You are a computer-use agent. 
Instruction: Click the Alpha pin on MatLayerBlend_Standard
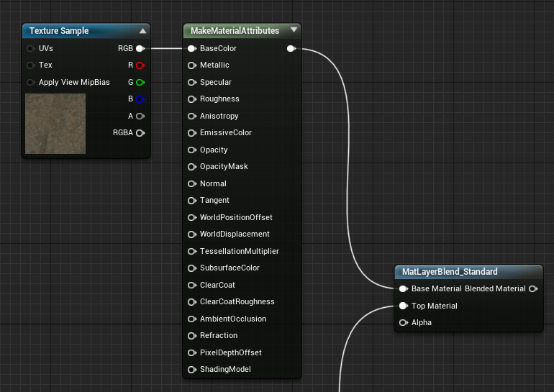[x=404, y=322]
